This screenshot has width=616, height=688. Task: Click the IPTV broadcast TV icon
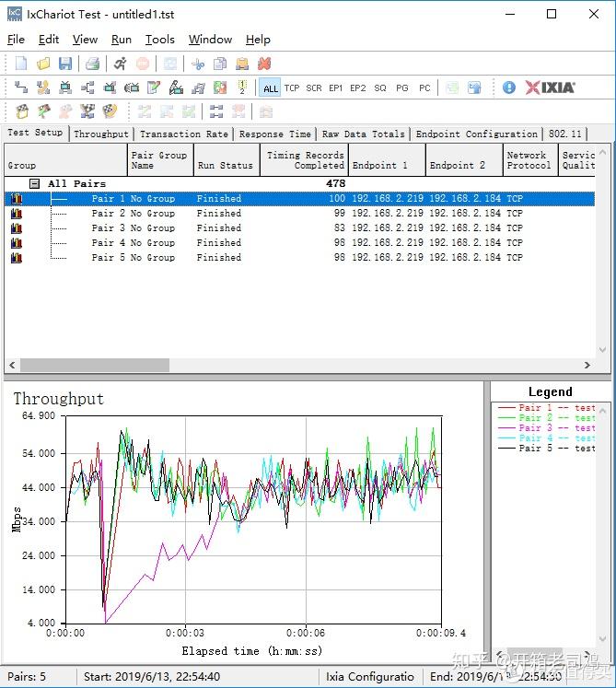coord(132,87)
